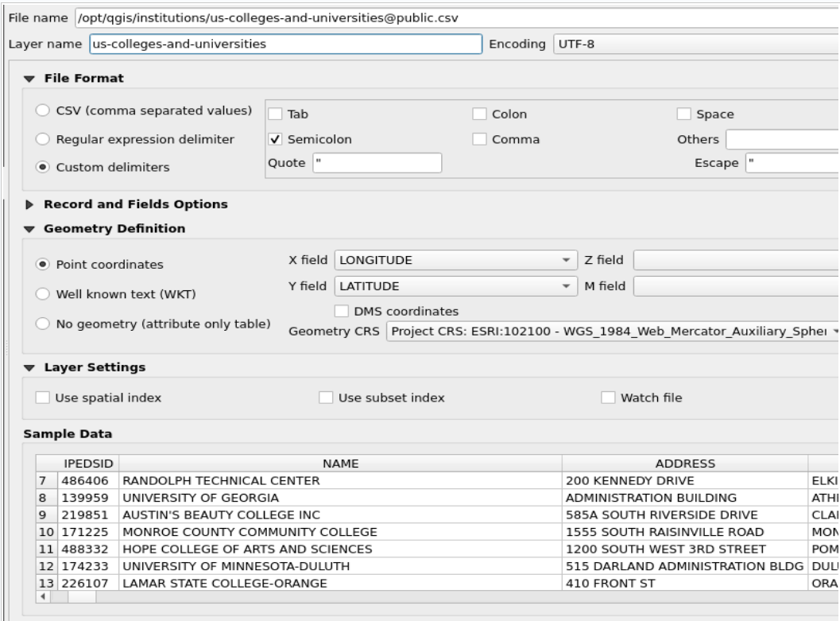Viewport: 840px width, 621px height.
Task: Open the Geometry CRS dropdown
Action: tap(612, 331)
